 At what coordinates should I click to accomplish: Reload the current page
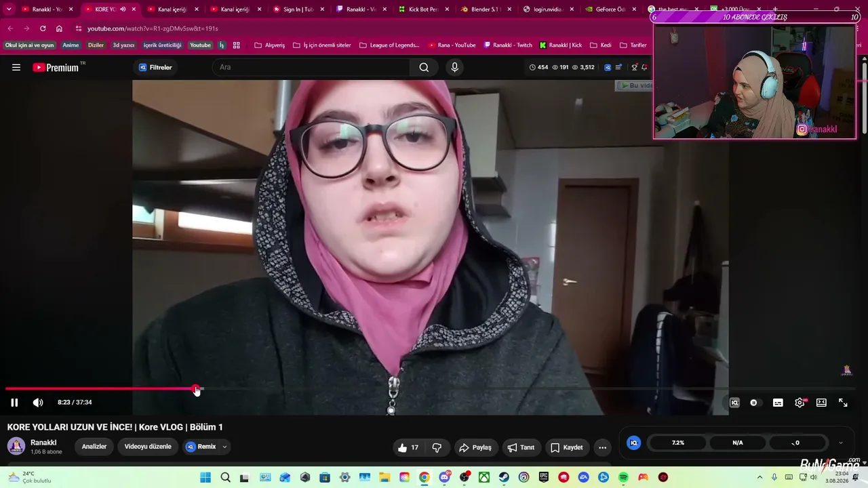[43, 28]
